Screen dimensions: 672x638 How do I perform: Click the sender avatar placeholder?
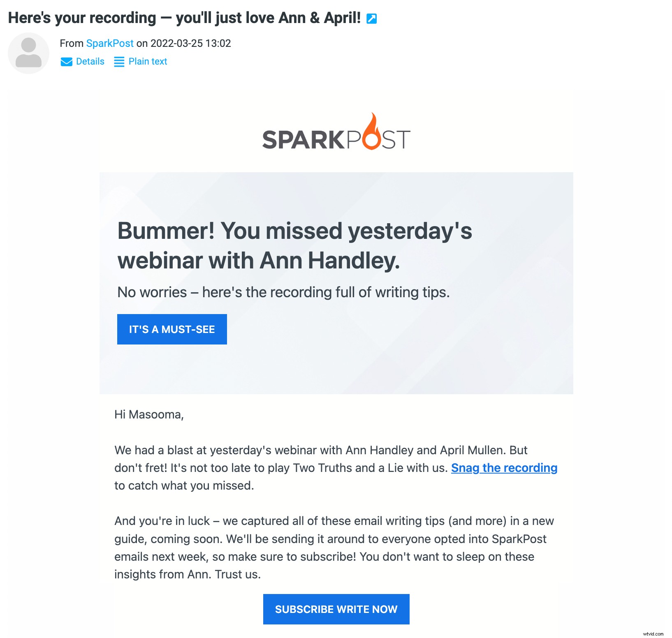tap(28, 53)
